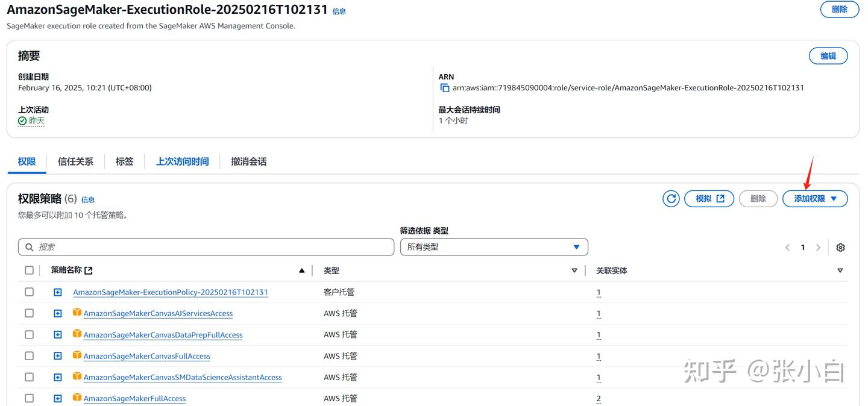Click AWS managed icon for AmazonSageMakerCanvasAIServicesAccess
Image resolution: width=868 pixels, height=406 pixels.
tap(77, 313)
